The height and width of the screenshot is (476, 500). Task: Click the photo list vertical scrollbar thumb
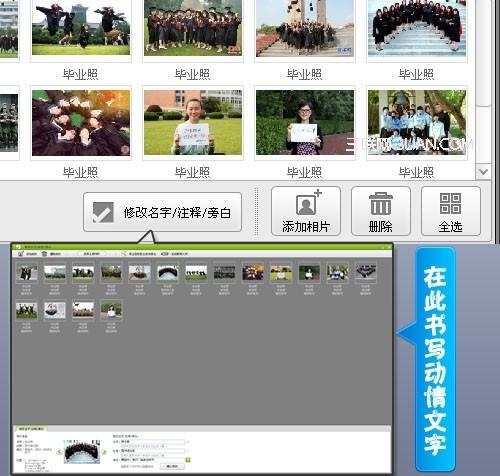coord(483,53)
